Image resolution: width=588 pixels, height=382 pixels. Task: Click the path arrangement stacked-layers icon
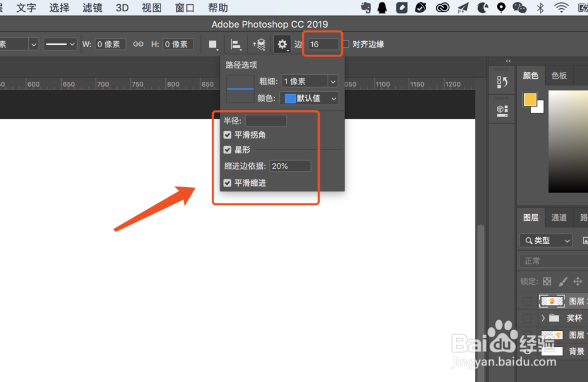(x=259, y=44)
